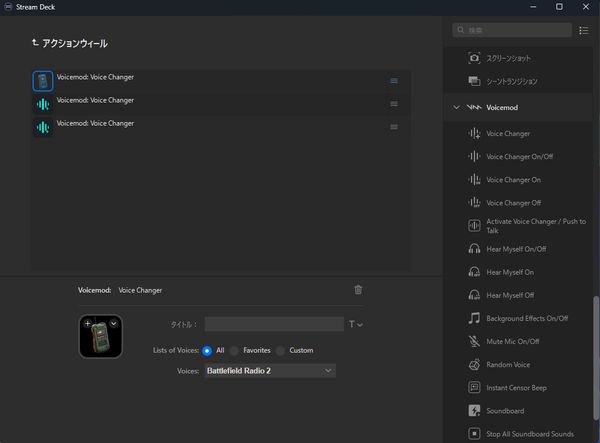Grab the third row's reorder handle

click(394, 127)
